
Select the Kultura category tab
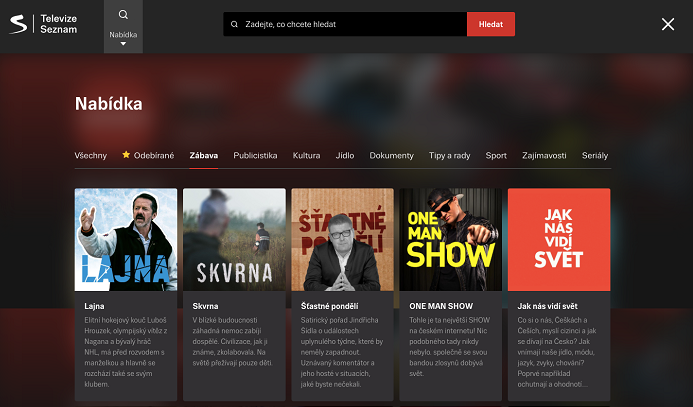point(306,156)
